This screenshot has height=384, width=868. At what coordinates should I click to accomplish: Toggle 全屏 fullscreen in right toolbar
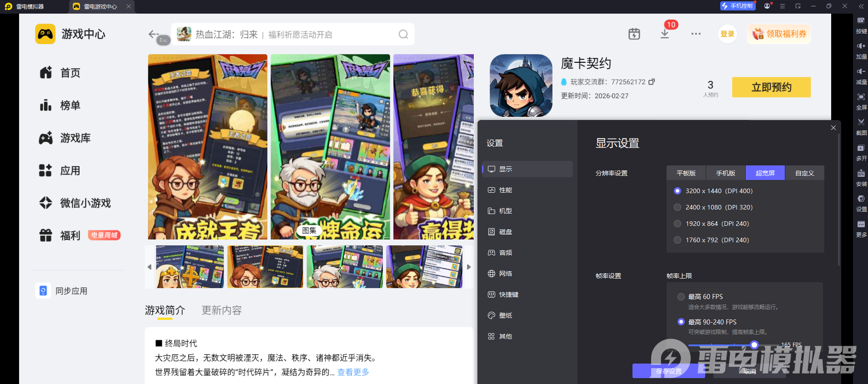(x=861, y=102)
